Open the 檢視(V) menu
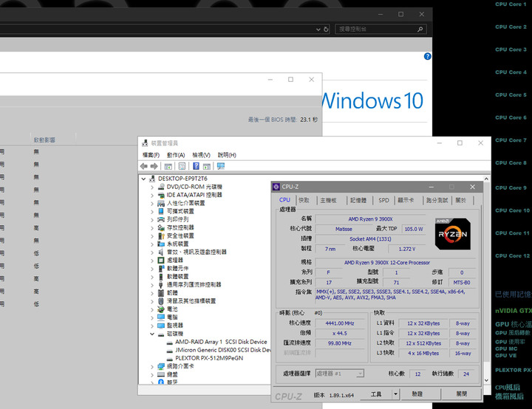The height and width of the screenshot is (409, 532). (201, 155)
